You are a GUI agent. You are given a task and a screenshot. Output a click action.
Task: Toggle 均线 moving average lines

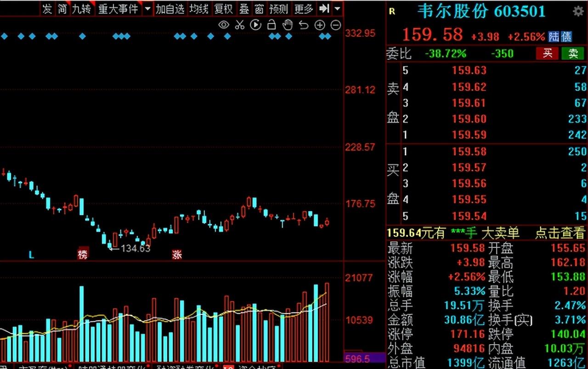(199, 8)
